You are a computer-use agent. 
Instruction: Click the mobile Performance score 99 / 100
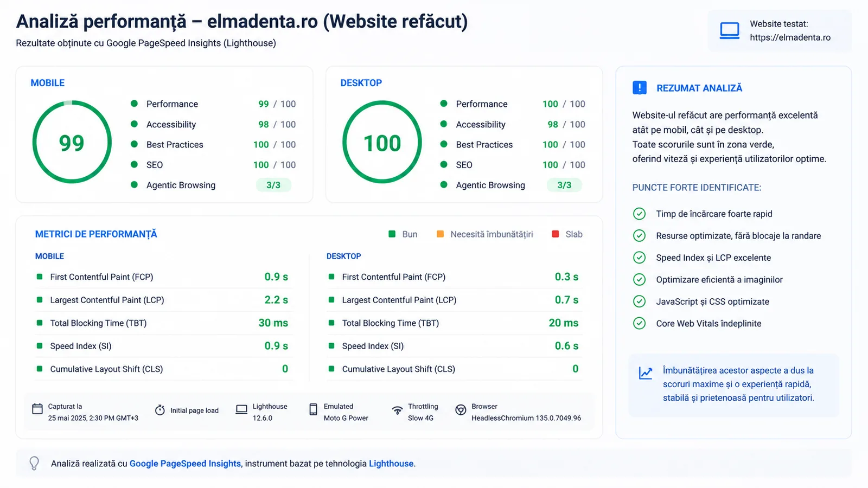pos(277,104)
